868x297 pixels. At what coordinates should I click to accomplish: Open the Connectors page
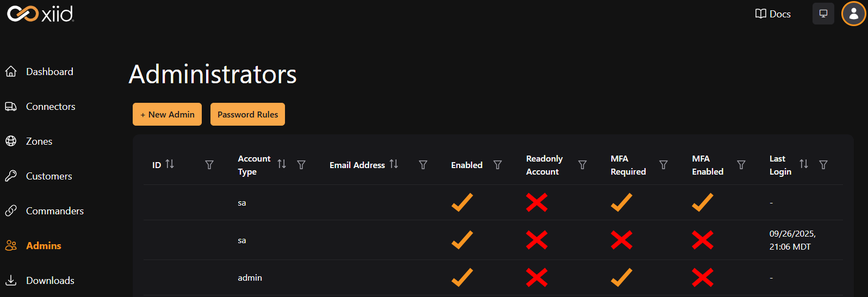50,107
